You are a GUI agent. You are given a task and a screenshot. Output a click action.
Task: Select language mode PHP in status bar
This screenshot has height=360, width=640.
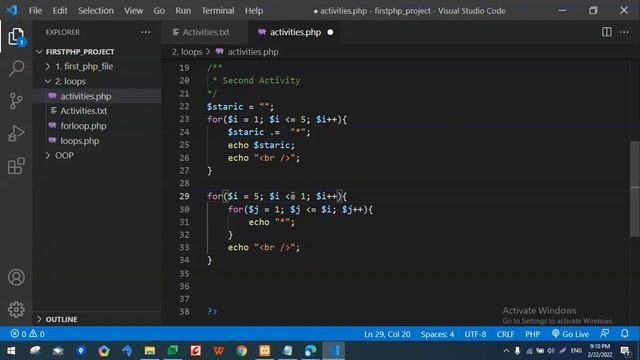coord(532,334)
